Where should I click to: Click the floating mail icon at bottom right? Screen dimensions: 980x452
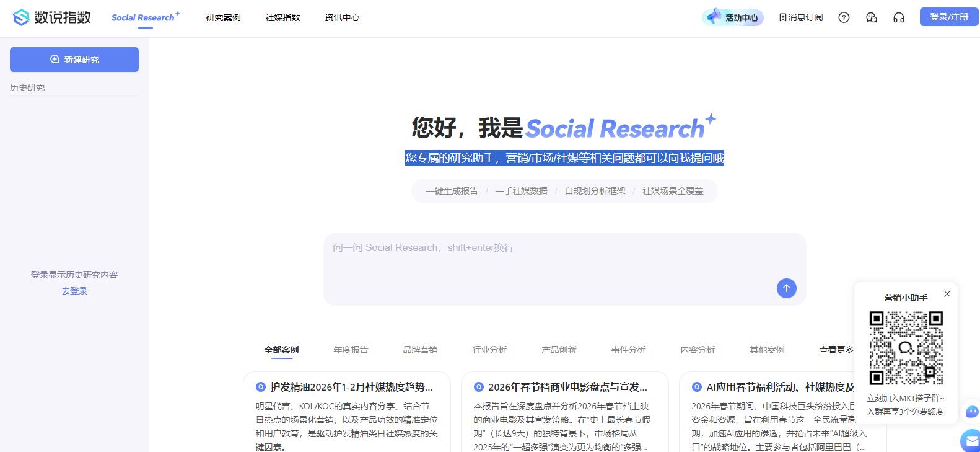[x=971, y=441]
